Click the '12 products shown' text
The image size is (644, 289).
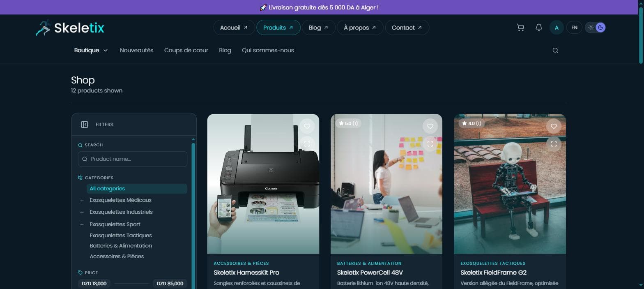97,90
